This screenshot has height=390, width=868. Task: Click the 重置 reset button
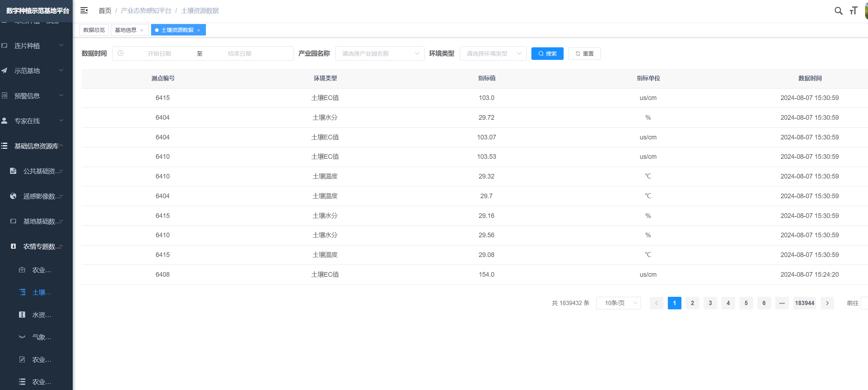click(x=584, y=53)
